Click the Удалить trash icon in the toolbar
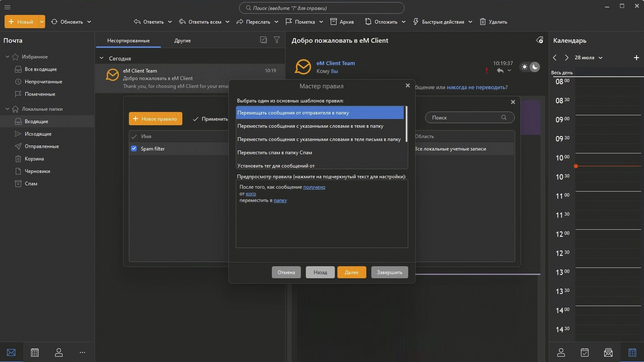 pos(483,22)
